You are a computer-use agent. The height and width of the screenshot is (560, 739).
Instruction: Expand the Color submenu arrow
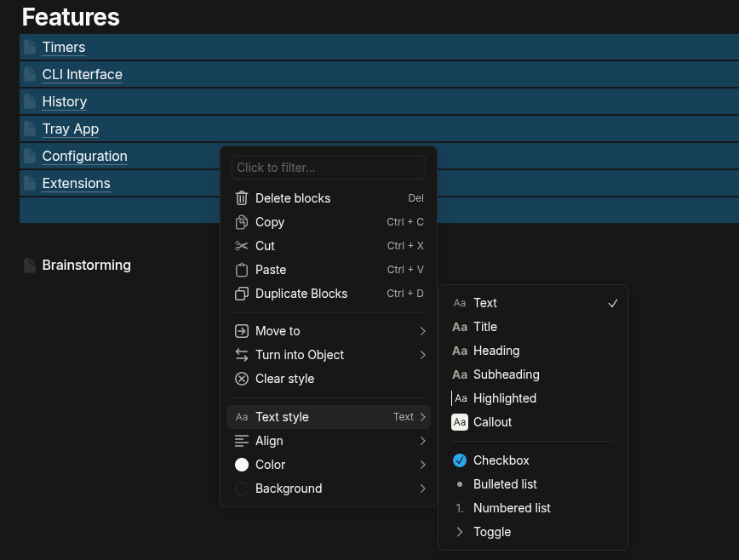tap(423, 465)
